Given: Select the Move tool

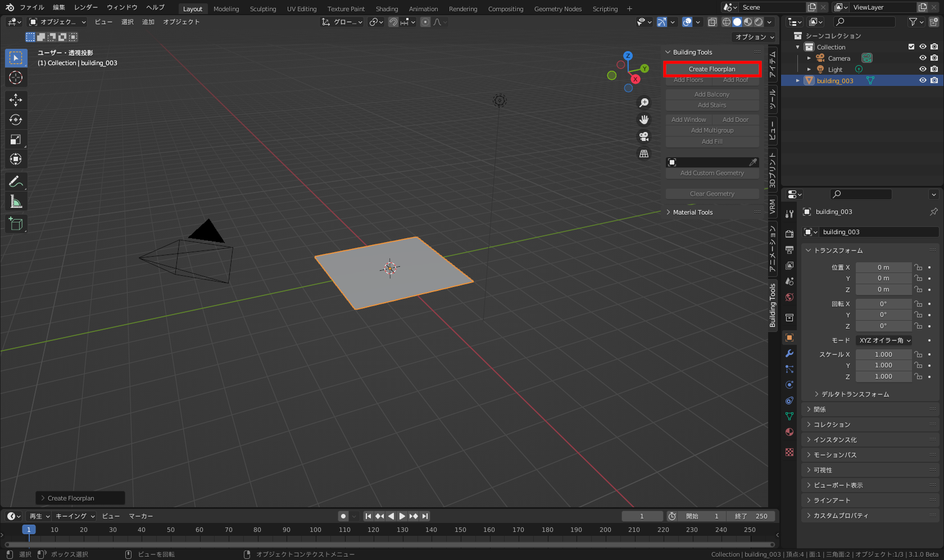Looking at the screenshot, I should point(16,99).
